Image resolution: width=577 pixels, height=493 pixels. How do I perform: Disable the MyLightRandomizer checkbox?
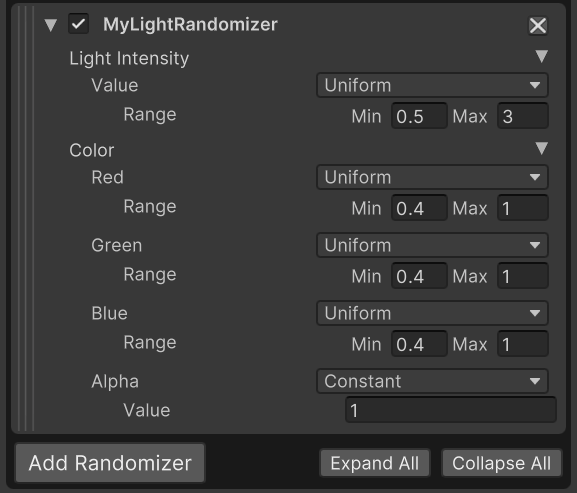point(78,24)
